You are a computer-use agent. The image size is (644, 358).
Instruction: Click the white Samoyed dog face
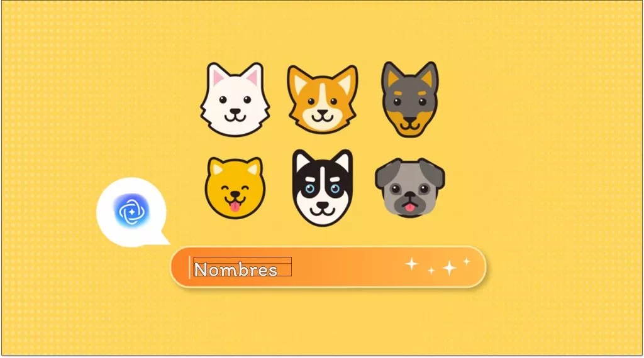(235, 99)
